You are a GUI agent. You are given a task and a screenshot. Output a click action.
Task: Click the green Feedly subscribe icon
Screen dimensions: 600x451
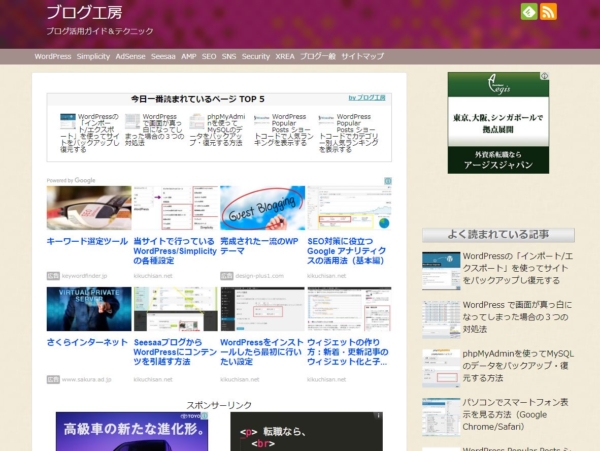tap(529, 12)
